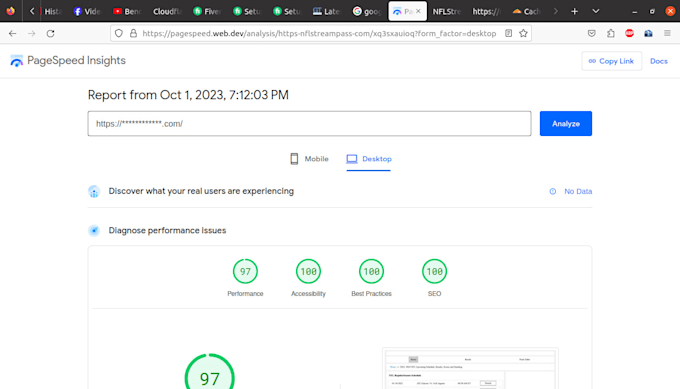Switch to the YouTube Benc tab

point(127,11)
